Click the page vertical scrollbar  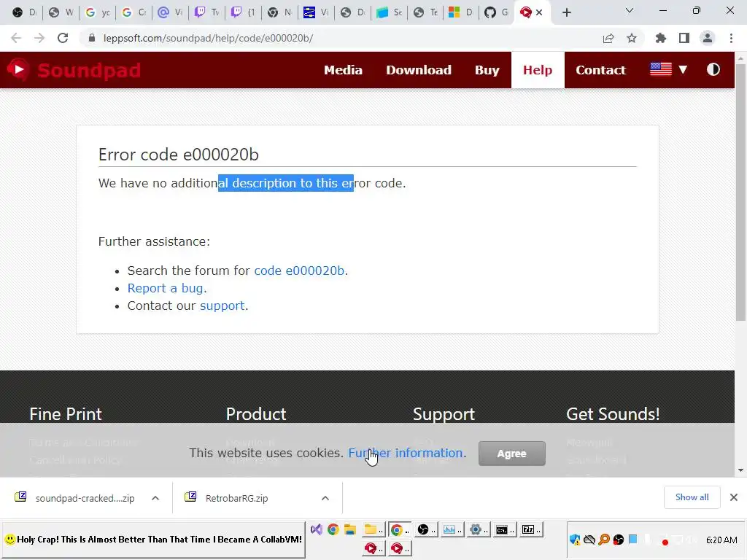point(740,192)
